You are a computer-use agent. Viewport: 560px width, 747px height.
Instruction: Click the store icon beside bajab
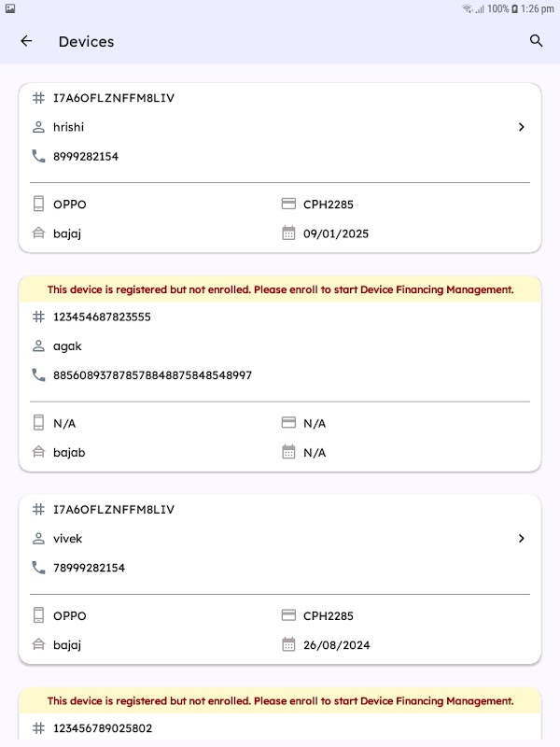[x=38, y=452]
